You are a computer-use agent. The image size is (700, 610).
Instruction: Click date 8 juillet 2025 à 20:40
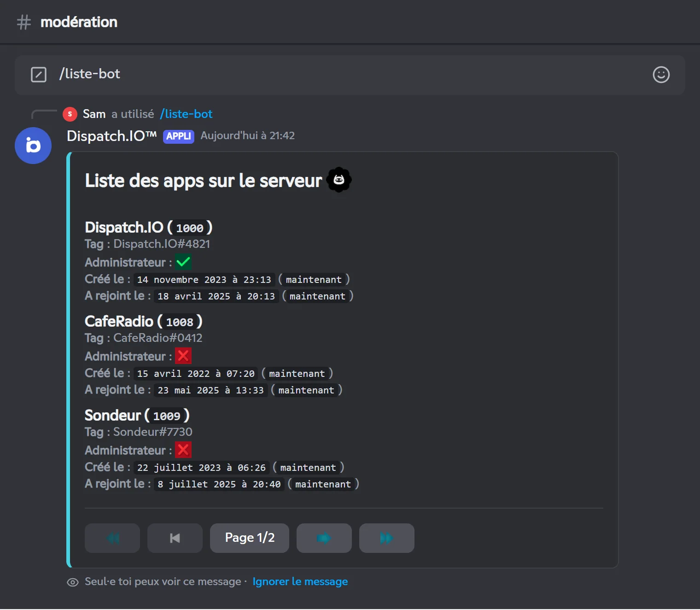219,484
